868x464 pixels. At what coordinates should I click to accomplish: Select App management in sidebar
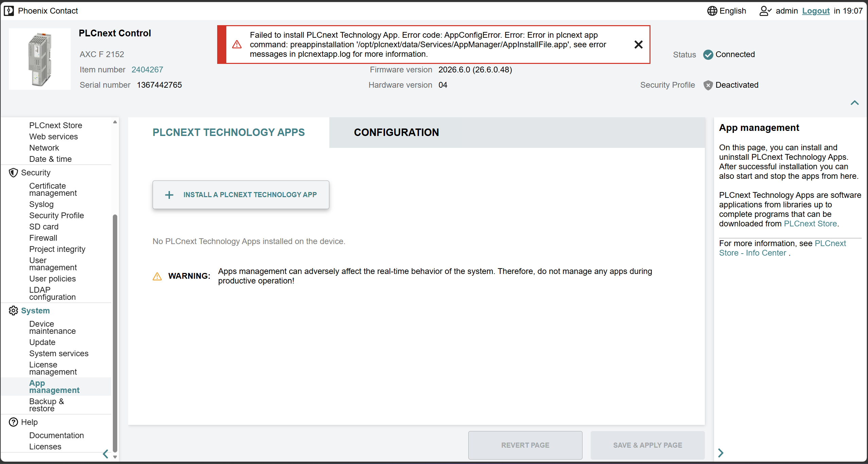point(54,386)
